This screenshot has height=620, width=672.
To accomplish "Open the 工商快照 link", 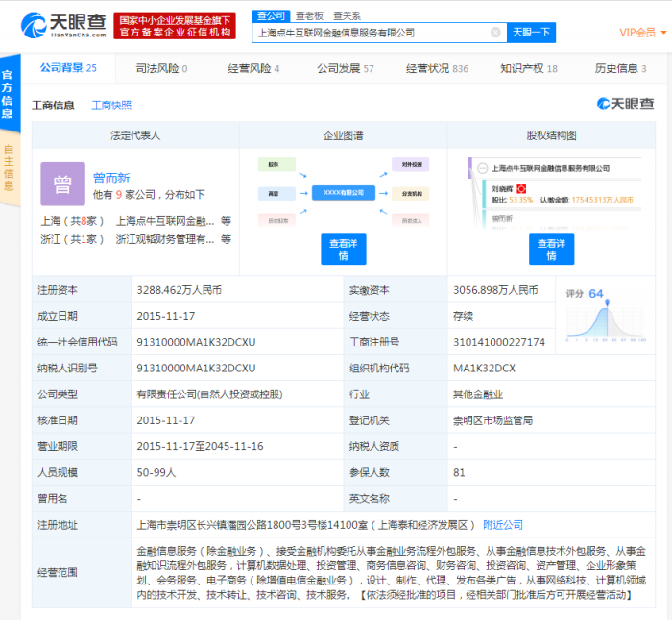I will pyautogui.click(x=111, y=106).
